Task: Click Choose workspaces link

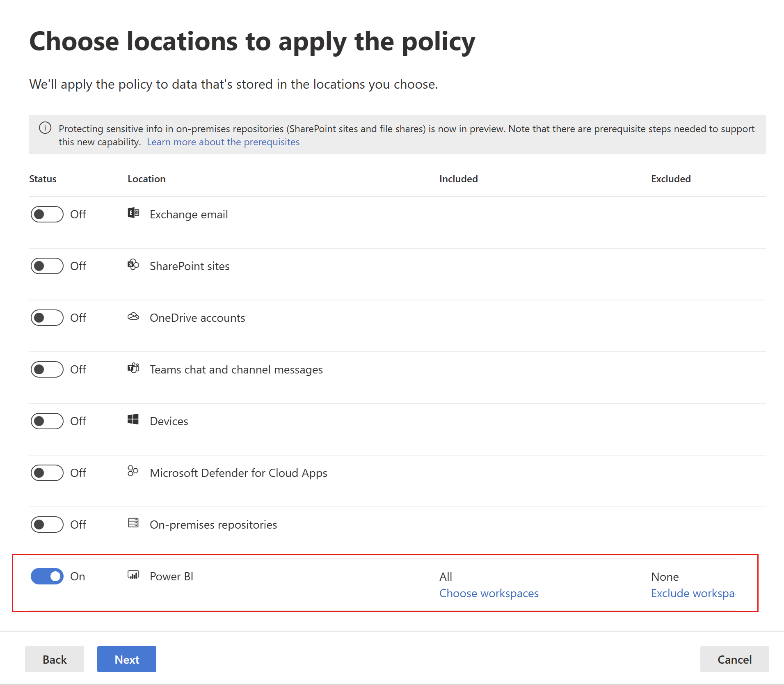Action: tap(489, 593)
